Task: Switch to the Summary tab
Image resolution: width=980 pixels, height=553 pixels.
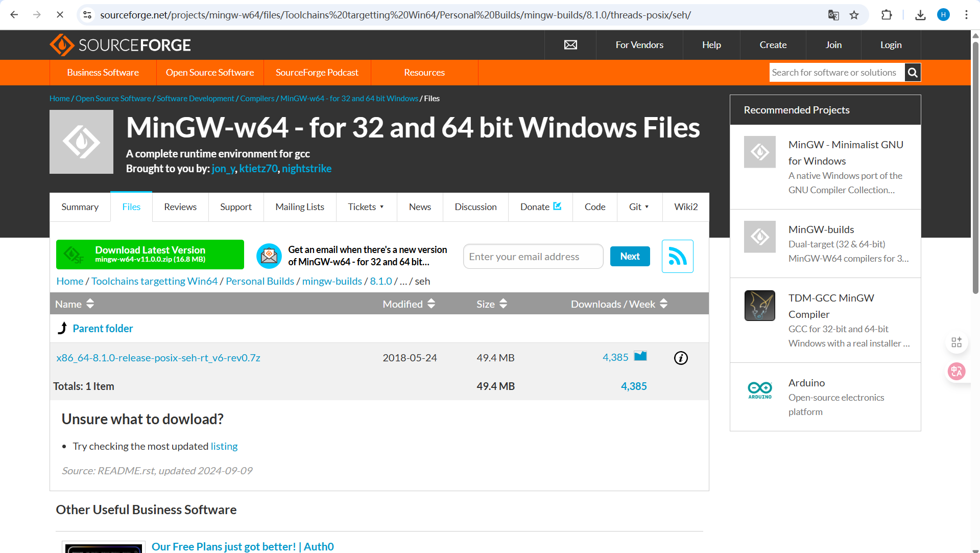Action: (x=80, y=207)
